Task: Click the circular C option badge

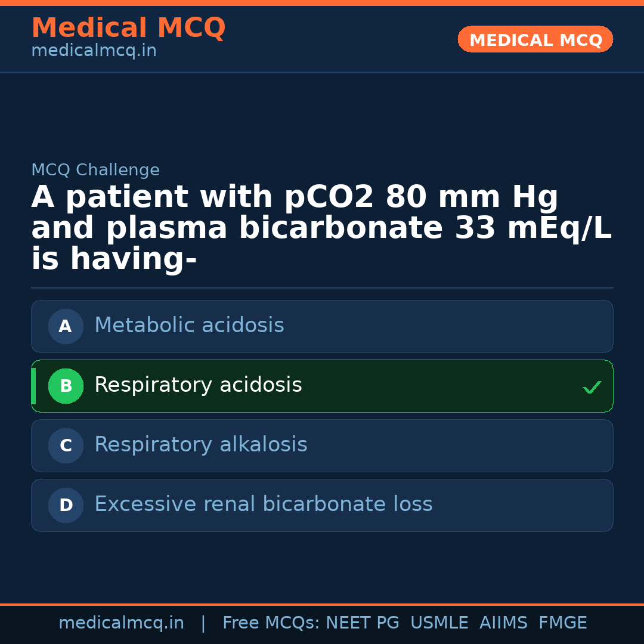Action: 66,445
